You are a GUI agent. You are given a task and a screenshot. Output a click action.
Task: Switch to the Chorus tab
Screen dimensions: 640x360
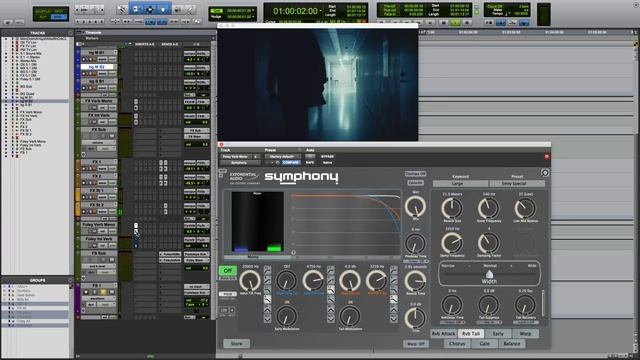(x=457, y=344)
